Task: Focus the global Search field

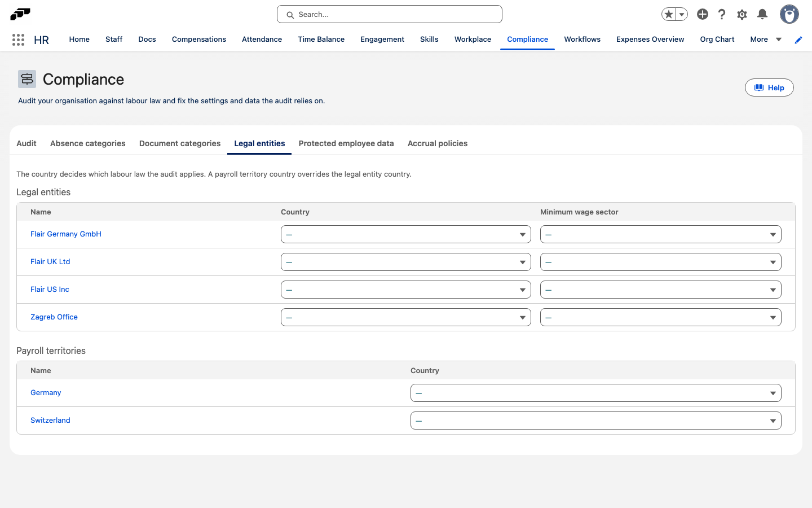Action: point(390,14)
